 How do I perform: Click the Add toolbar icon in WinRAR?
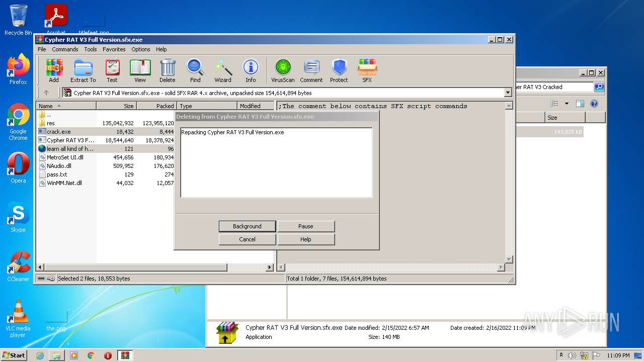click(x=54, y=70)
